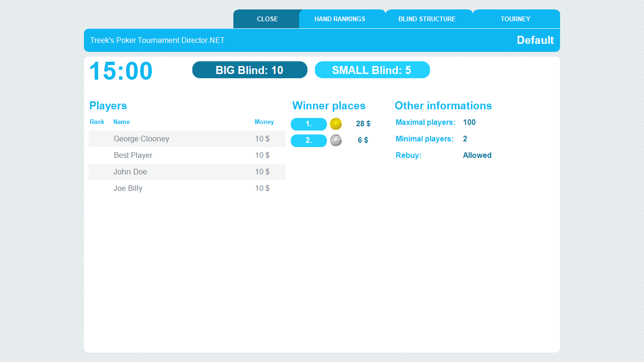The width and height of the screenshot is (644, 362).
Task: Click the minimal players value 2
Action: click(x=465, y=139)
